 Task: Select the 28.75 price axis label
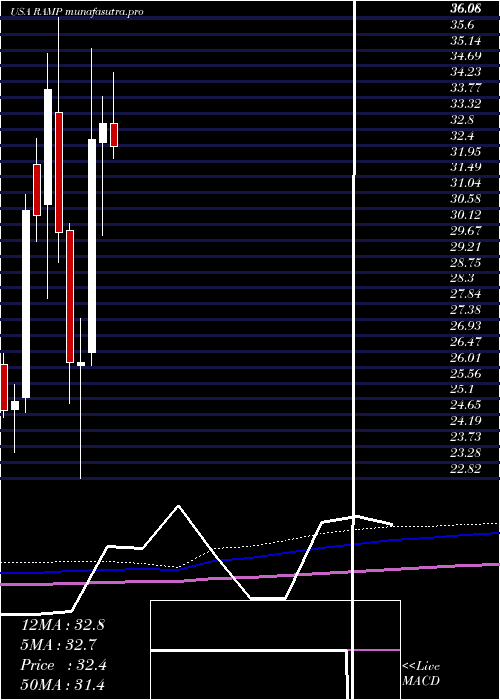466,262
